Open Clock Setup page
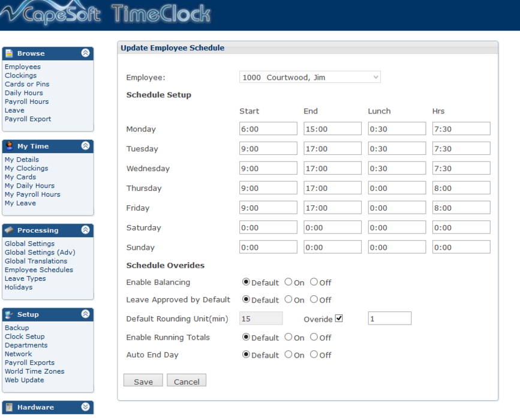Screen dimensions: 520x420 25,337
